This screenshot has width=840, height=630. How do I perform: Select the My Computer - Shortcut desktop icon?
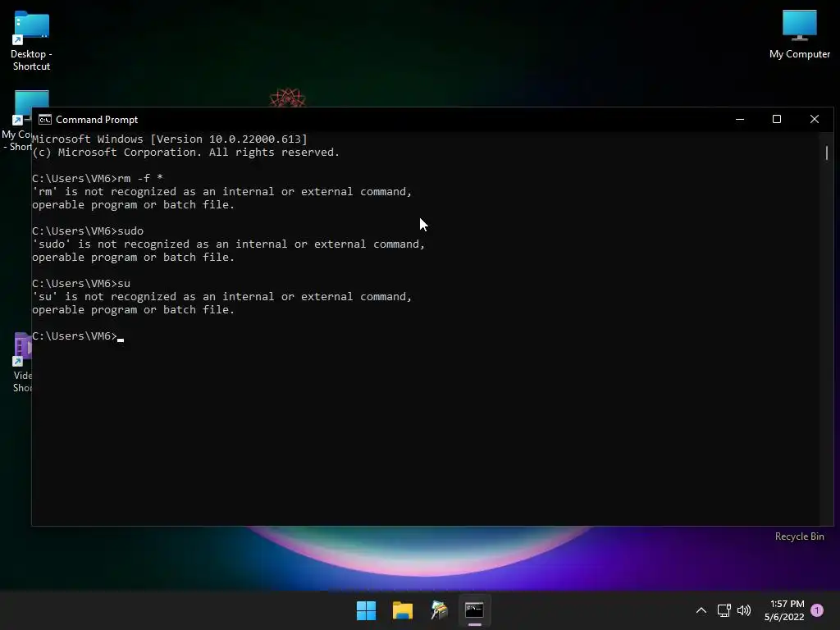tap(17, 121)
